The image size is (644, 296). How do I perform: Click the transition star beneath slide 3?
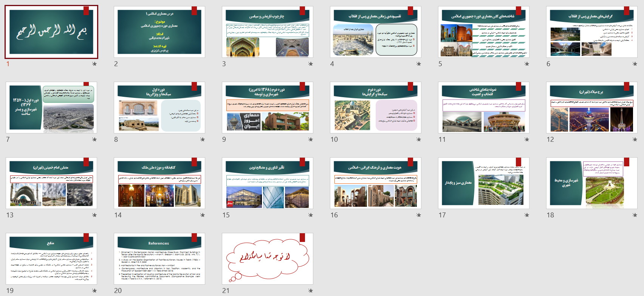[311, 64]
